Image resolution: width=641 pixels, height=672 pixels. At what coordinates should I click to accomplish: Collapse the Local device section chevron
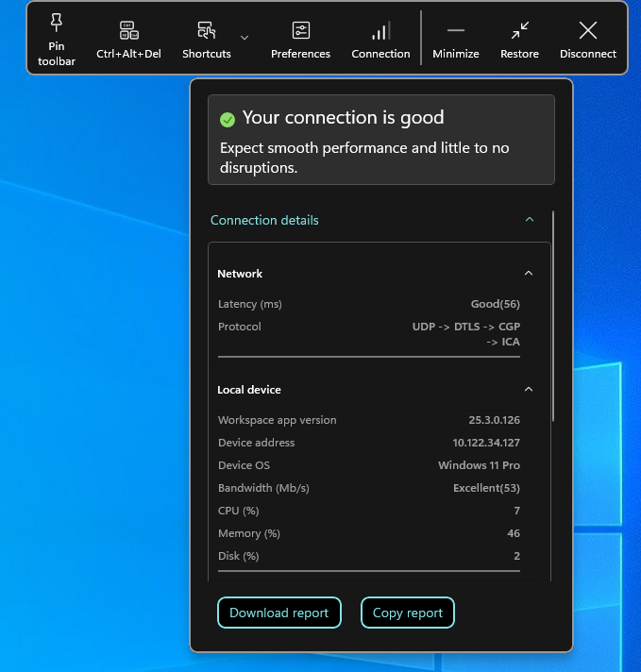(x=529, y=390)
